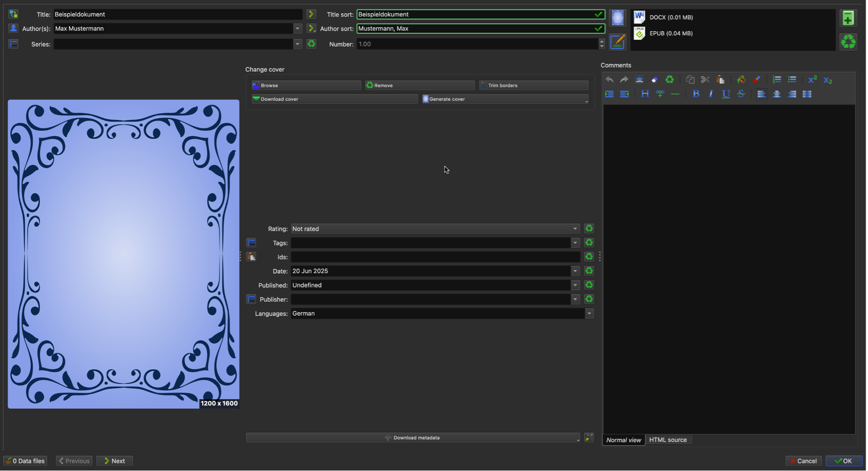Toggle italic formatting in Comments
The image size is (868, 471).
point(711,94)
